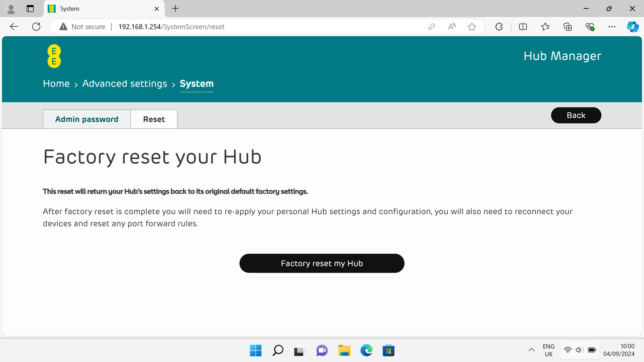Navigate back using the browser back arrow

click(x=14, y=26)
